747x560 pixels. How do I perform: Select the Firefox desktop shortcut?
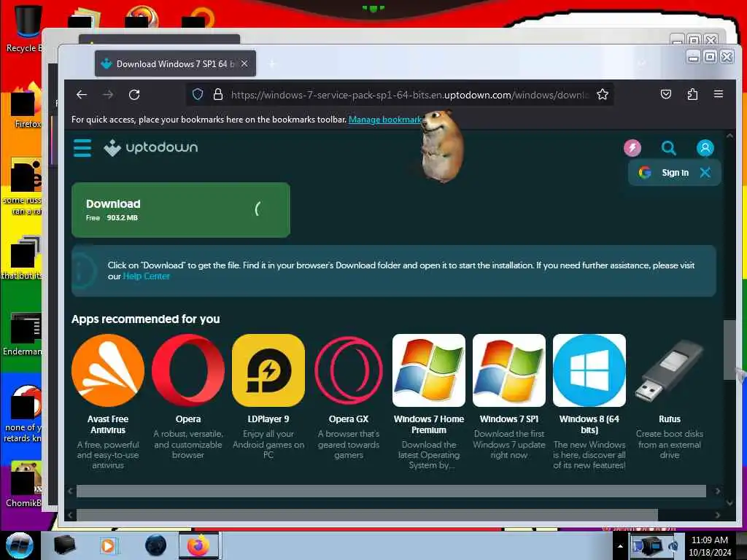pos(28,106)
